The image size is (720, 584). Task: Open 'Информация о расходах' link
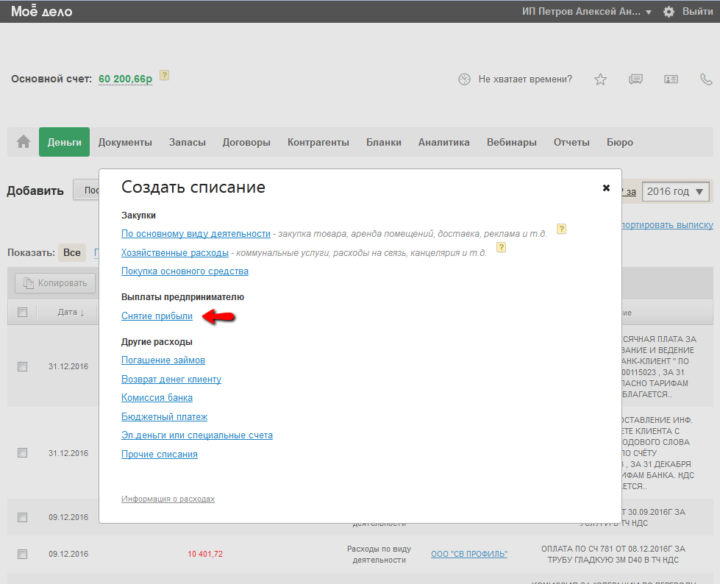pos(168,499)
